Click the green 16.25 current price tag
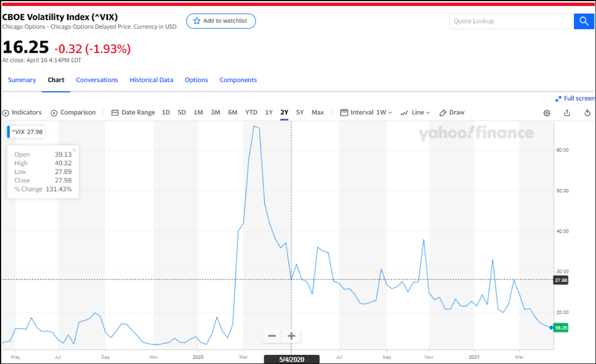Image resolution: width=596 pixels, height=364 pixels. coord(561,327)
